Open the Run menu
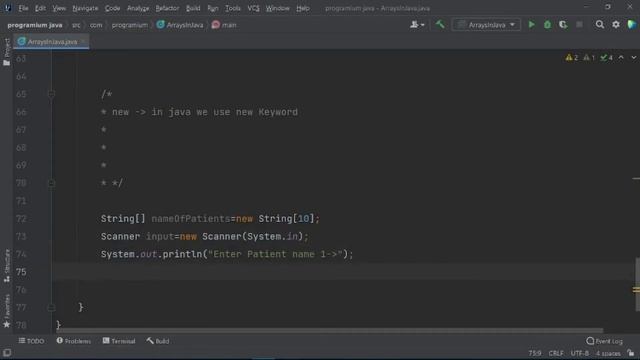This screenshot has height=360, width=640. click(213, 8)
